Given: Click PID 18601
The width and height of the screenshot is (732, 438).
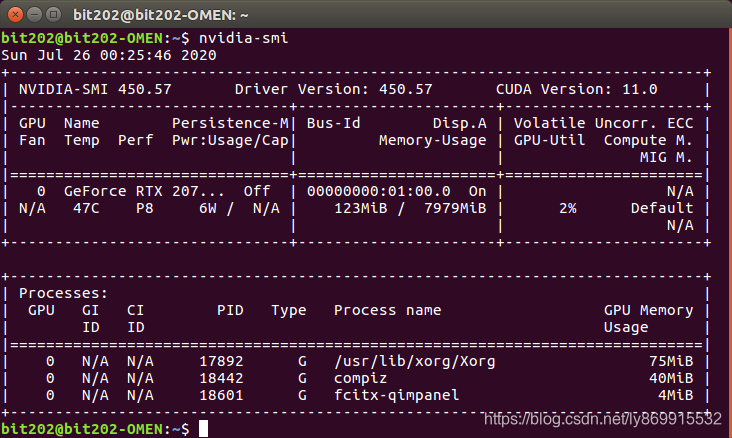Looking at the screenshot, I should tap(221, 396).
